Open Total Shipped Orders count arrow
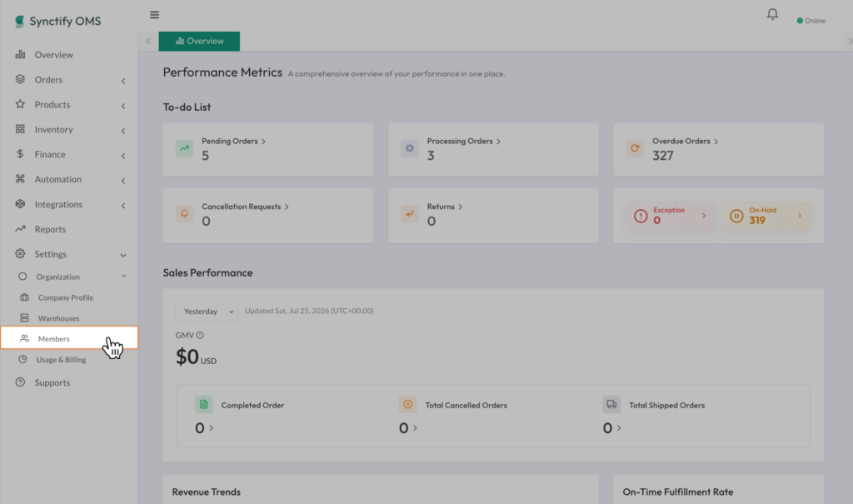The height and width of the screenshot is (504, 853). tap(619, 428)
